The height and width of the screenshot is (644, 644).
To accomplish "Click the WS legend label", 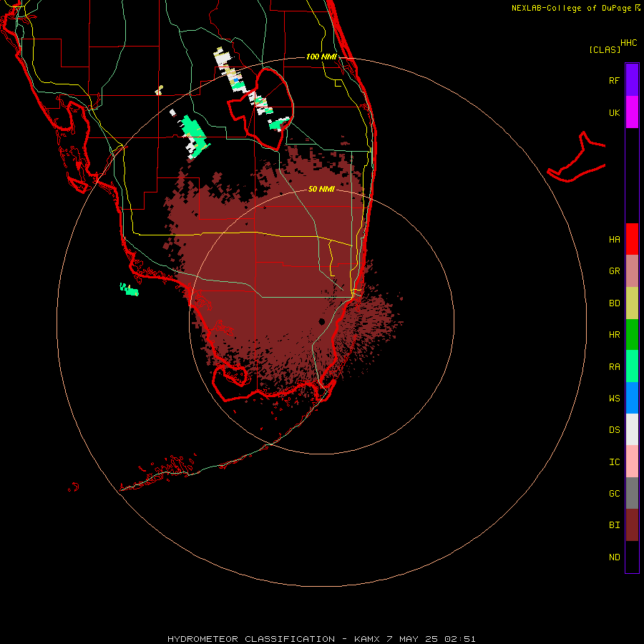I will (614, 399).
